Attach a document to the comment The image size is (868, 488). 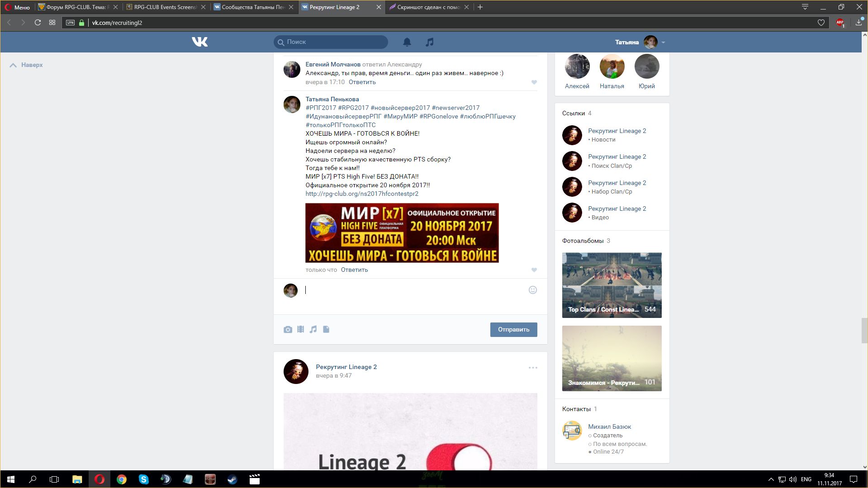pyautogui.click(x=326, y=329)
